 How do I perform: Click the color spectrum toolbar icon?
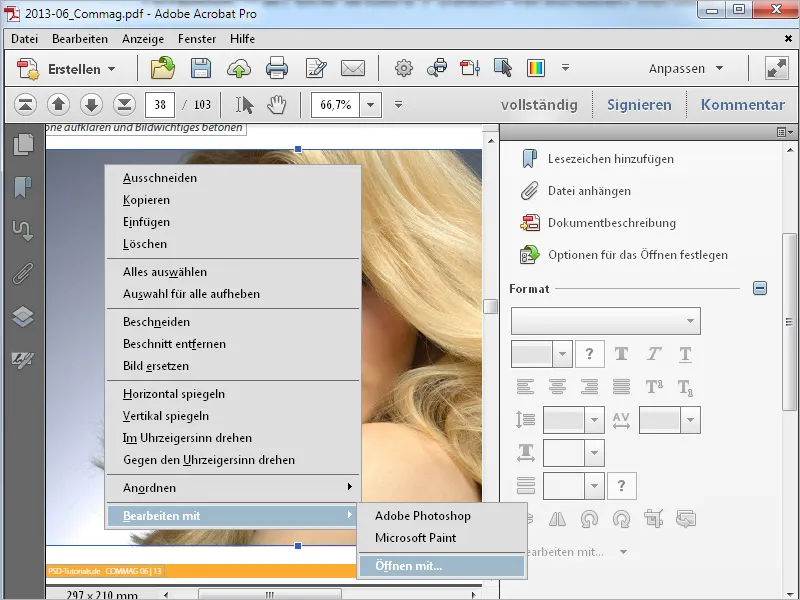point(536,68)
